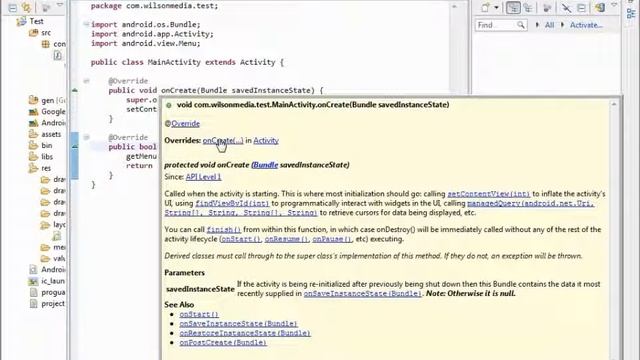Open the onCreate(...) overrides link
This screenshot has width=640, height=360.
pyautogui.click(x=223, y=140)
